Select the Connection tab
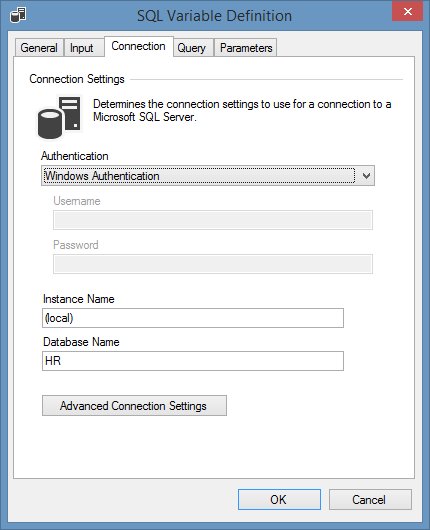 point(139,46)
